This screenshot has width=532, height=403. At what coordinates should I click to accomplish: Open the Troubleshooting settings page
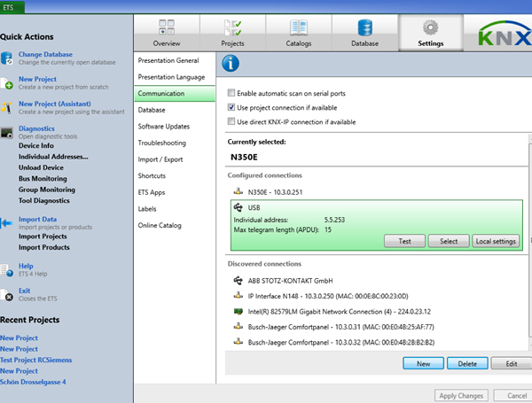[x=175, y=143]
